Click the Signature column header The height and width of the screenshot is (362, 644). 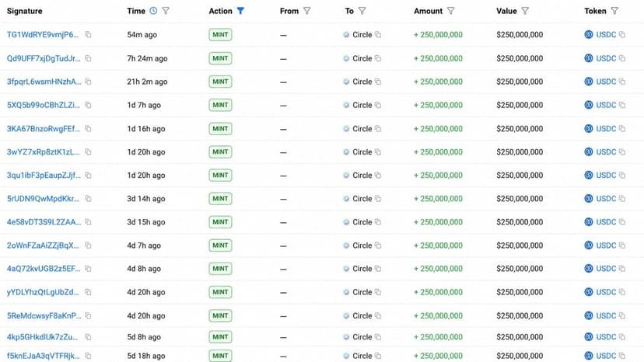pyautogui.click(x=25, y=11)
